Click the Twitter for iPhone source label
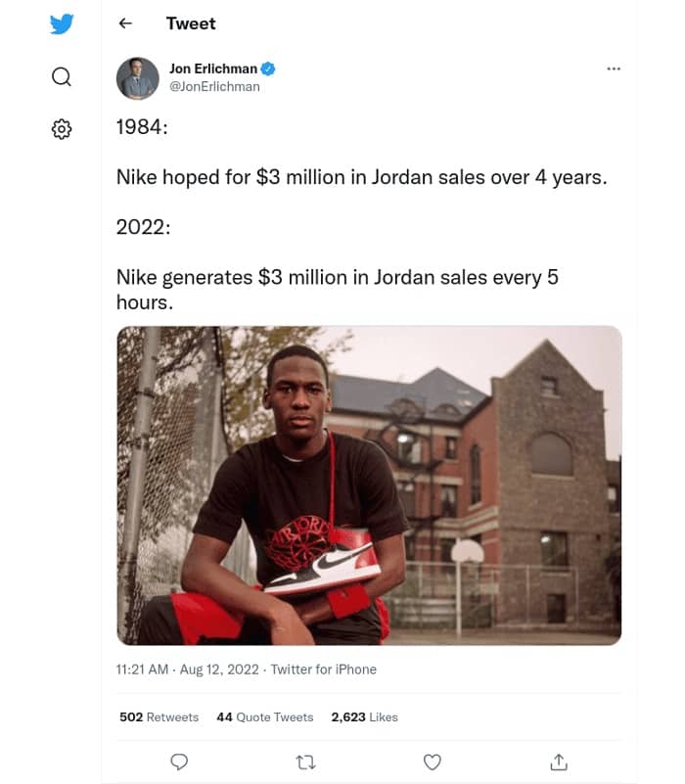This screenshot has width=685, height=784. pos(326,669)
